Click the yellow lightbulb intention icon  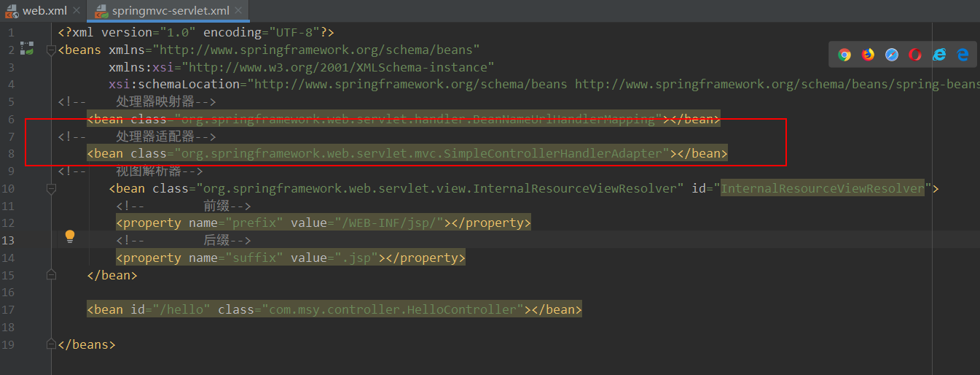pyautogui.click(x=70, y=236)
